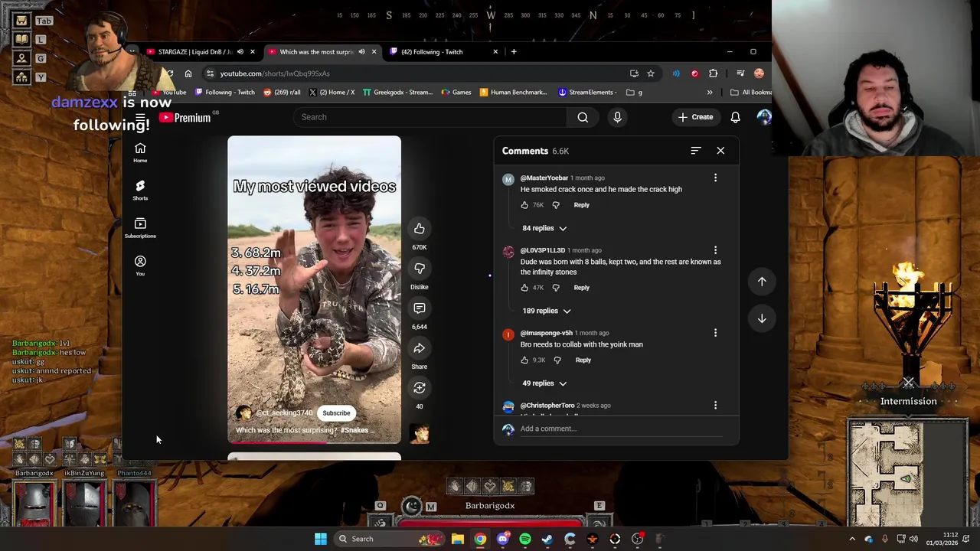Subscribe to the Short's channel
The width and height of the screenshot is (980, 551).
point(336,413)
